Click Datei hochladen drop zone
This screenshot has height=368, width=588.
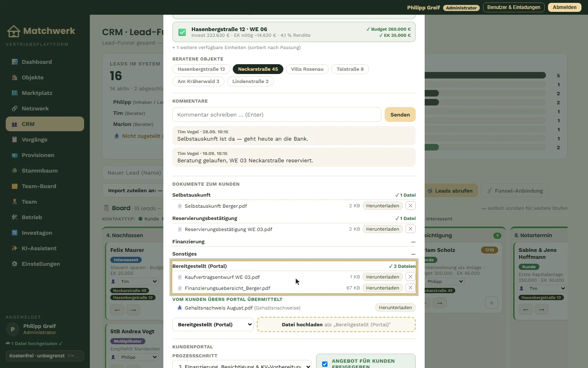[336, 325]
